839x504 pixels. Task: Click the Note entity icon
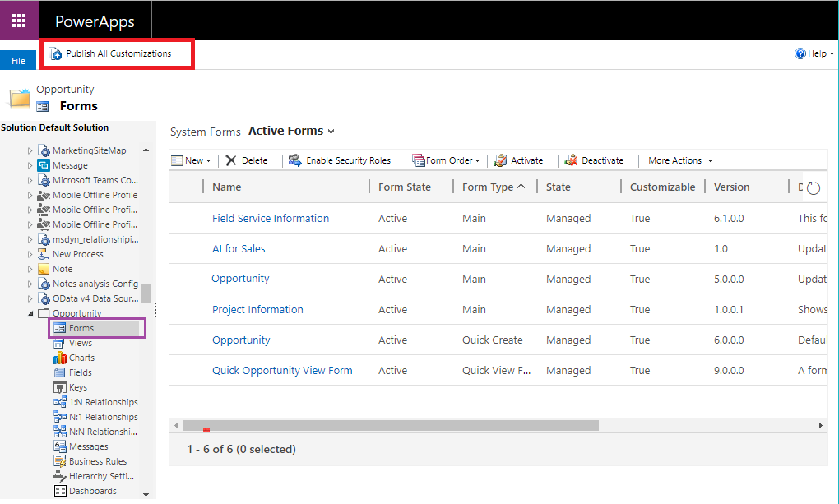[44, 269]
